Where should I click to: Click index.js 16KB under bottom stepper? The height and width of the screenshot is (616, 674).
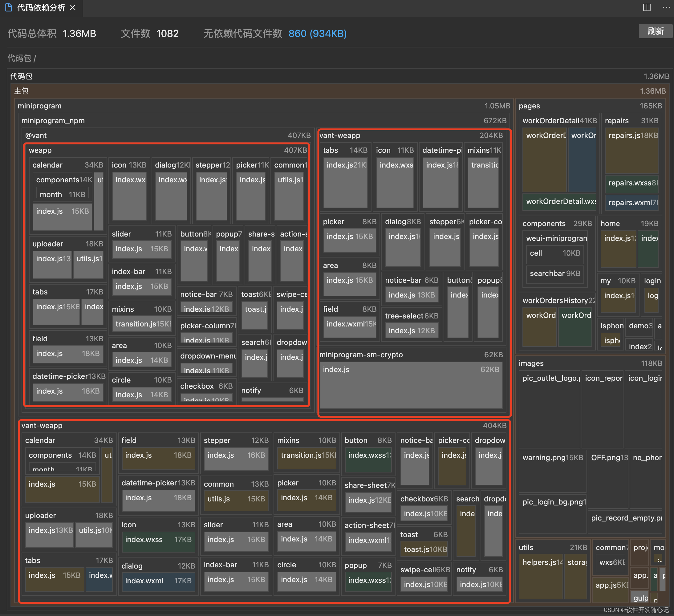point(236,459)
